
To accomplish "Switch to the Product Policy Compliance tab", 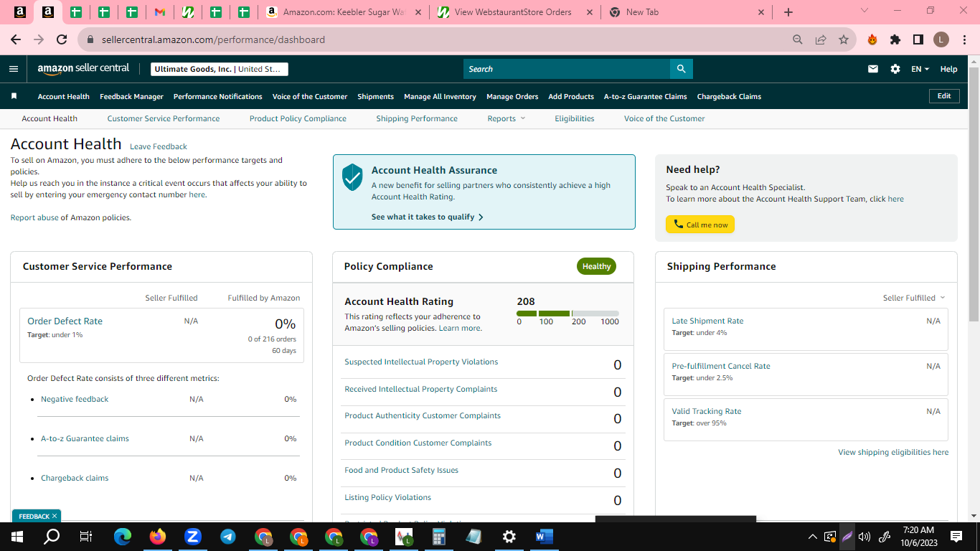I will point(298,118).
